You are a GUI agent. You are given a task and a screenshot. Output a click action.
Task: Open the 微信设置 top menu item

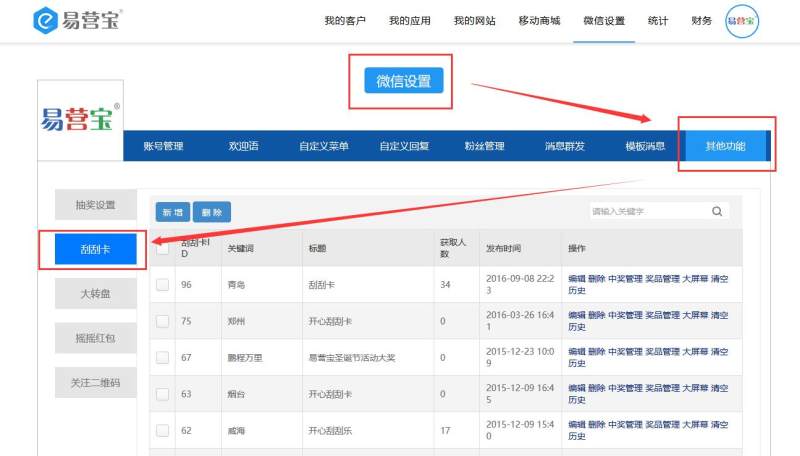[x=604, y=21]
